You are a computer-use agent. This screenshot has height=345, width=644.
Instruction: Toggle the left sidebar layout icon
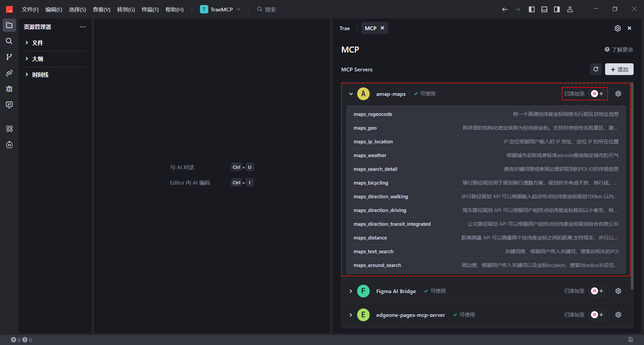tap(532, 9)
